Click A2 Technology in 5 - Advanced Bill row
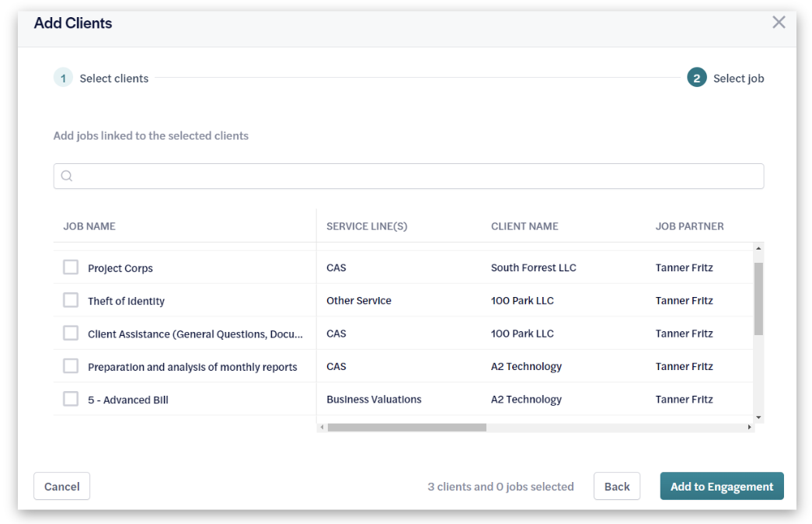This screenshot has height=524, width=812. 526,400
